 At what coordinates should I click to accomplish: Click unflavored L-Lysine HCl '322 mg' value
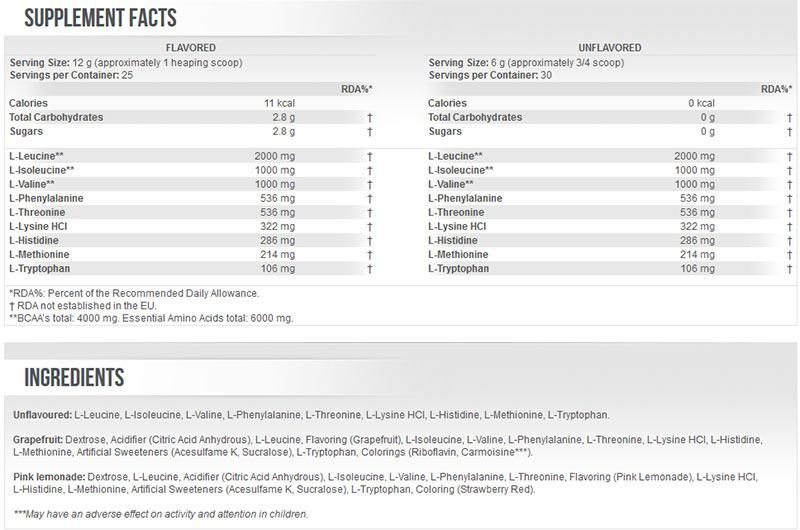[x=697, y=226]
